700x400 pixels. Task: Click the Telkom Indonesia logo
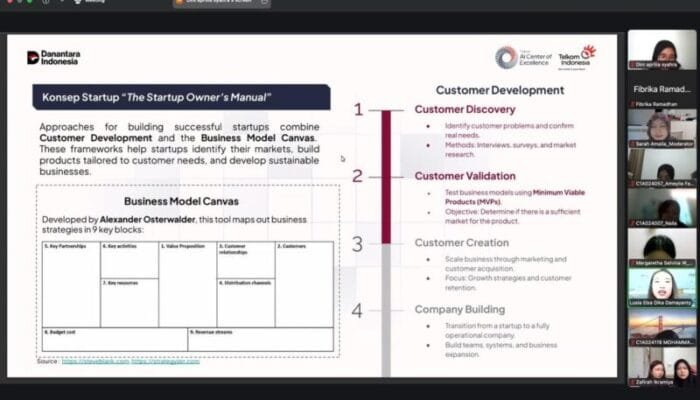click(576, 56)
